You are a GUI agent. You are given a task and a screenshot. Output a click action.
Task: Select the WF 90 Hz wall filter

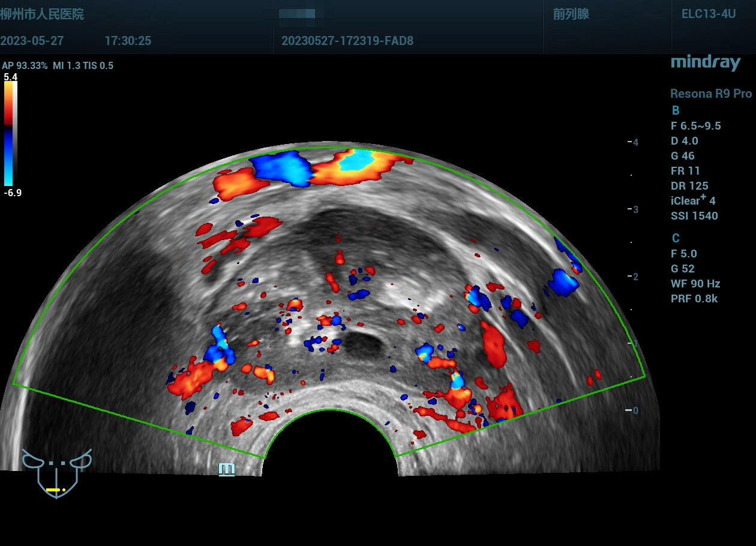(695, 284)
